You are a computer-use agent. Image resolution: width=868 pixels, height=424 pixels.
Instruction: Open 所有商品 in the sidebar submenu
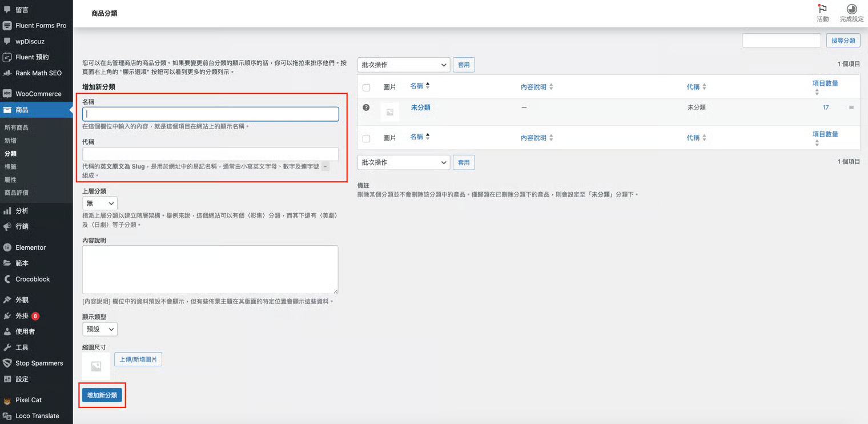[17, 127]
